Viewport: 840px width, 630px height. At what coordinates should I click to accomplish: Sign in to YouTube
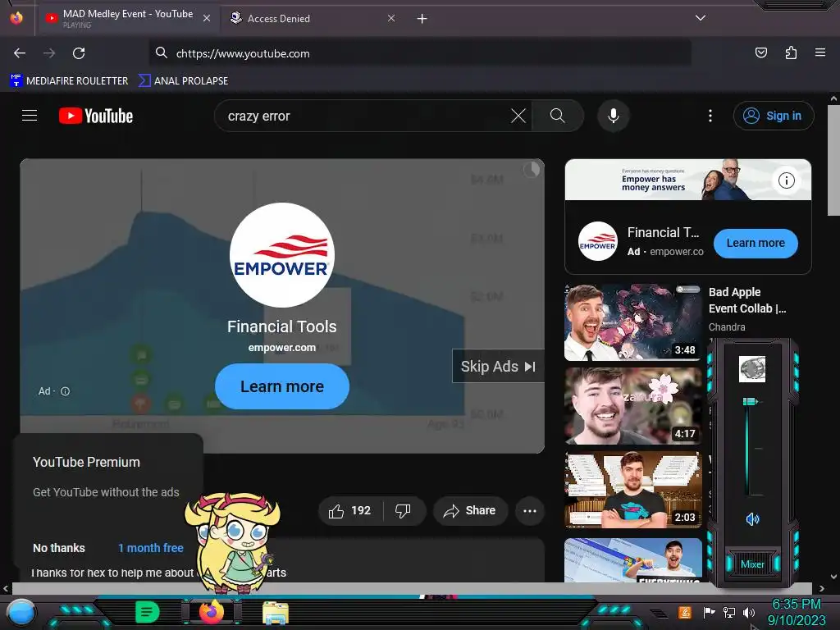773,116
